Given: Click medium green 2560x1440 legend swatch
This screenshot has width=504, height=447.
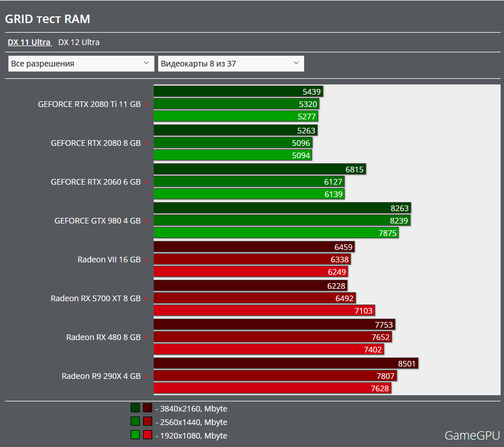Looking at the screenshot, I should pos(135,421).
